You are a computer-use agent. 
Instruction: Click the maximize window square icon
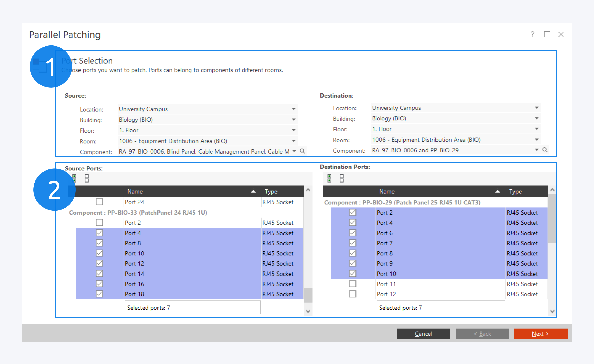547,34
